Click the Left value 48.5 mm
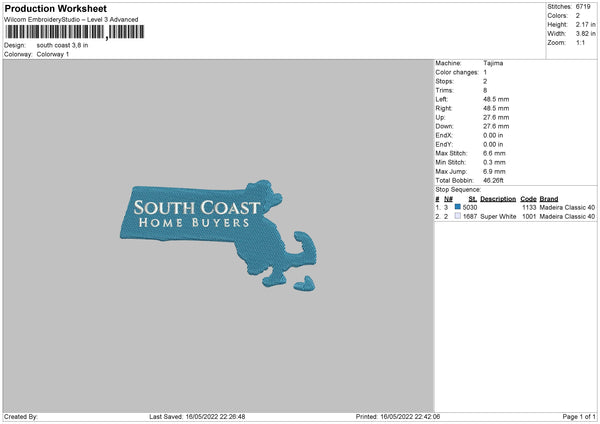The image size is (600, 424). [x=496, y=99]
